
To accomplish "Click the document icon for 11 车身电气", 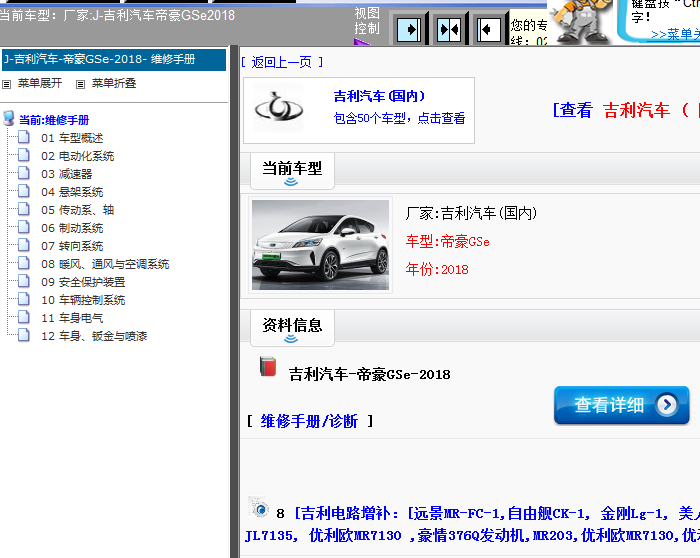I will tap(24, 317).
